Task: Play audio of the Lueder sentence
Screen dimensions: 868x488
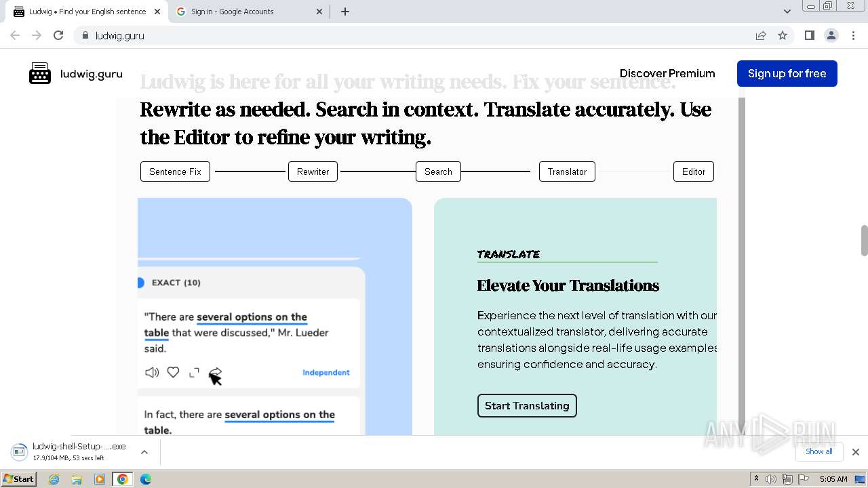Action: 152,372
